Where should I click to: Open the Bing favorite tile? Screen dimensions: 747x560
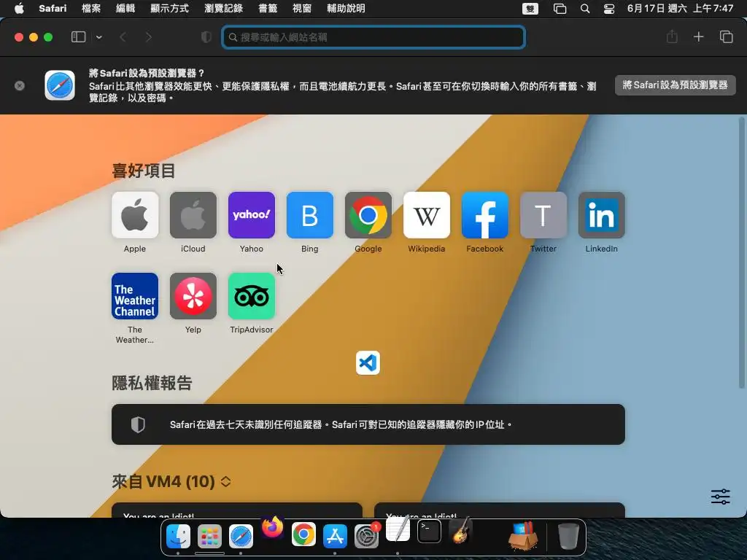tap(309, 215)
